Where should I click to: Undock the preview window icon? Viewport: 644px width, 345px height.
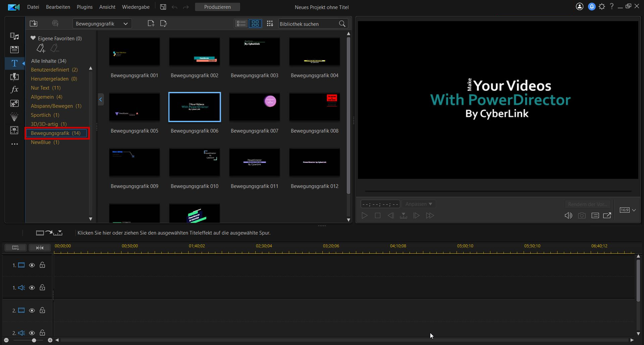click(x=607, y=215)
